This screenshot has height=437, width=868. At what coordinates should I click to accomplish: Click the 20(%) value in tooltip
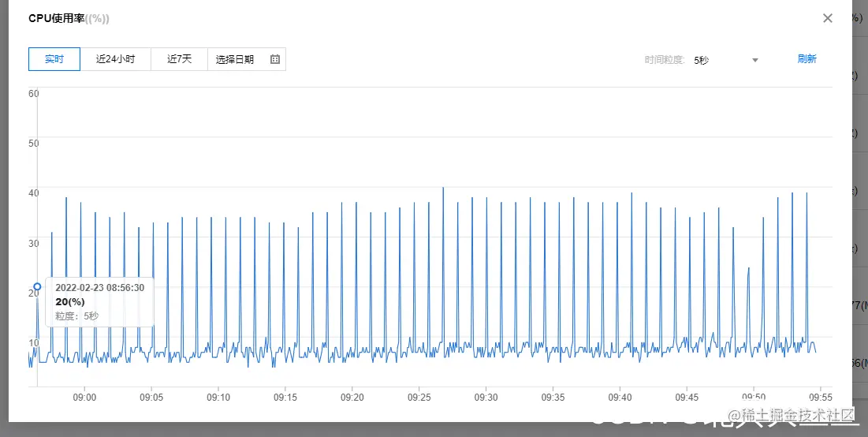point(70,302)
